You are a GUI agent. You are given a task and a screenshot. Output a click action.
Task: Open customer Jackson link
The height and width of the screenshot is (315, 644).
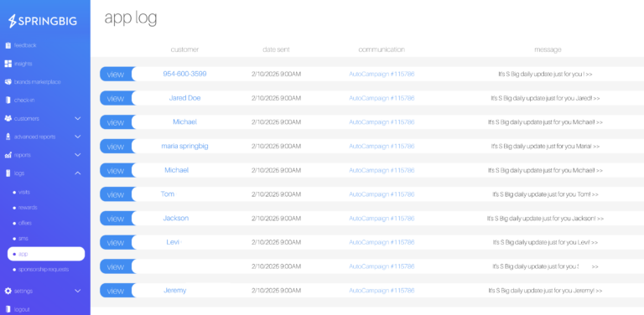(x=176, y=218)
